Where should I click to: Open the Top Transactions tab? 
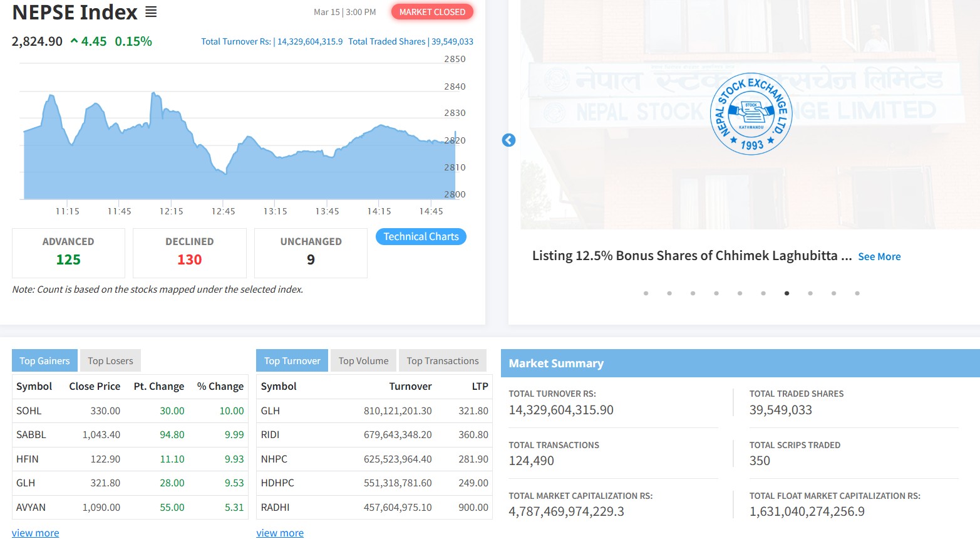[442, 361]
